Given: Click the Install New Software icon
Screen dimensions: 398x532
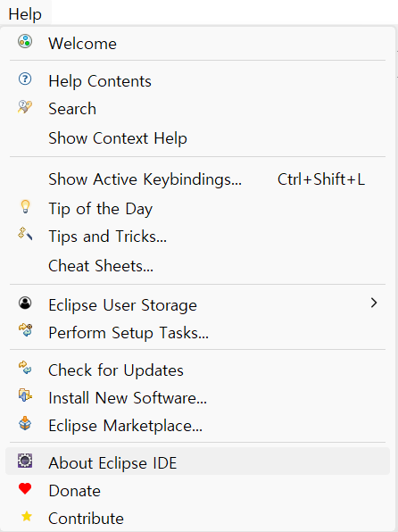Looking at the screenshot, I should 25,395.
